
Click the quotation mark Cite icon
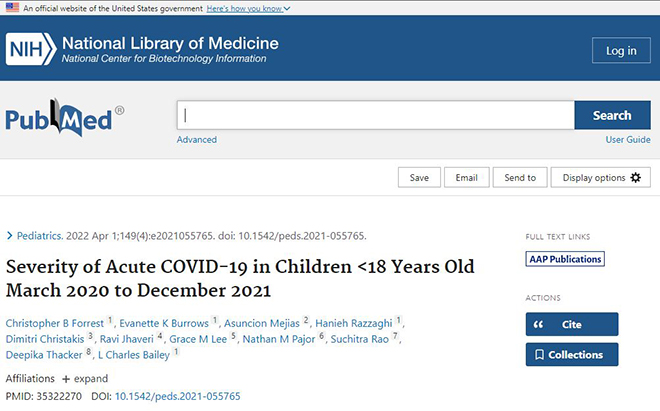pos(538,325)
